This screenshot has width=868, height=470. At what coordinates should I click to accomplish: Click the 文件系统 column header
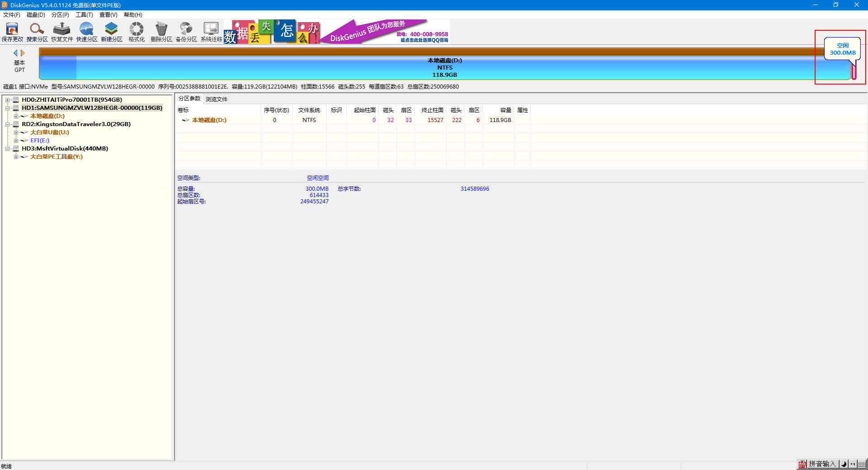[x=309, y=110]
